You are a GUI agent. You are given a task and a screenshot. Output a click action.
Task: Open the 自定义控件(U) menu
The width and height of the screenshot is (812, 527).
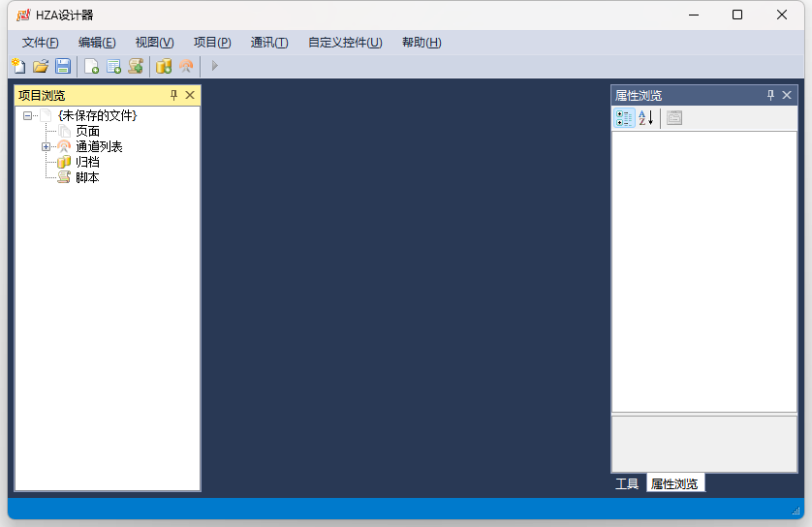pos(345,43)
